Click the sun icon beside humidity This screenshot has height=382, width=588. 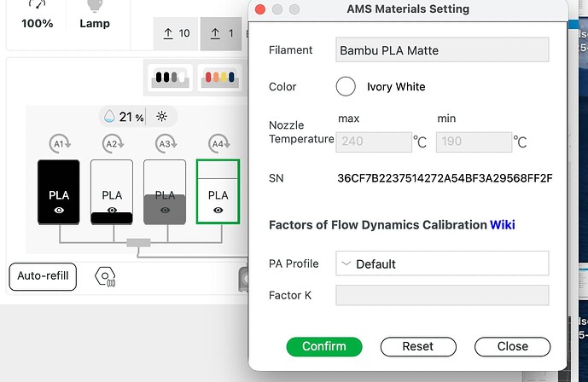click(161, 117)
